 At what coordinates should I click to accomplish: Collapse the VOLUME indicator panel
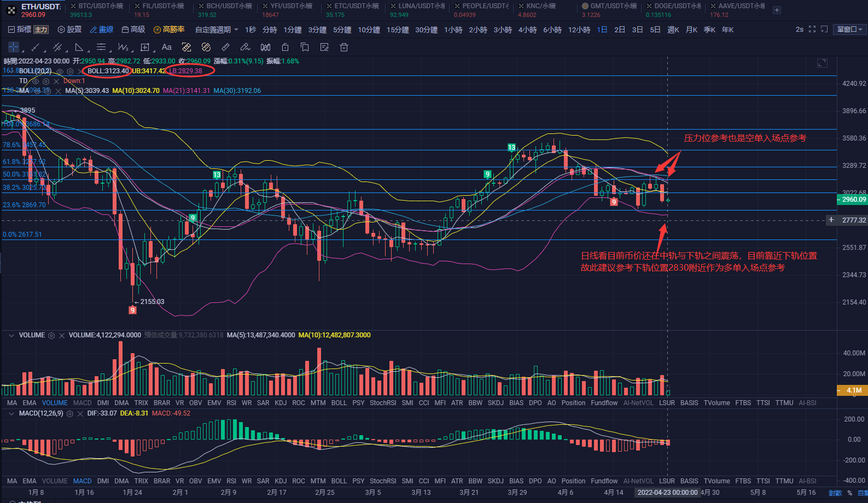[11, 335]
